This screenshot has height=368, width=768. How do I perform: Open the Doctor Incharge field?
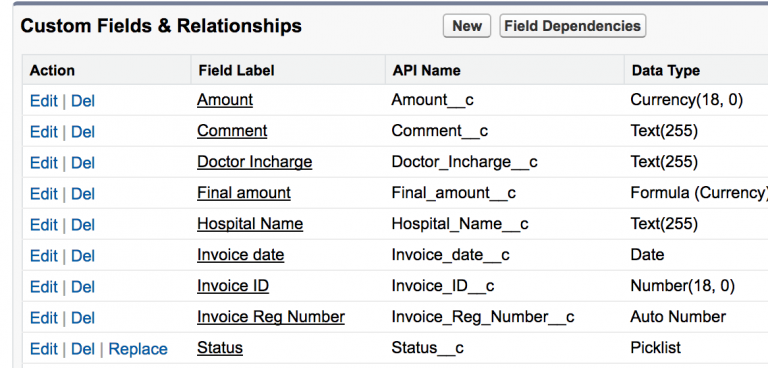click(255, 162)
